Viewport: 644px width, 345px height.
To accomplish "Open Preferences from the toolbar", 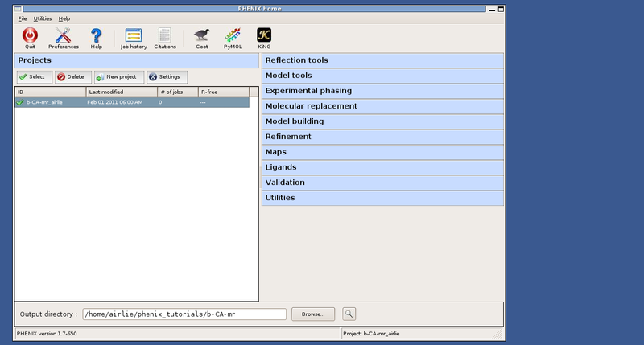I will click(64, 35).
